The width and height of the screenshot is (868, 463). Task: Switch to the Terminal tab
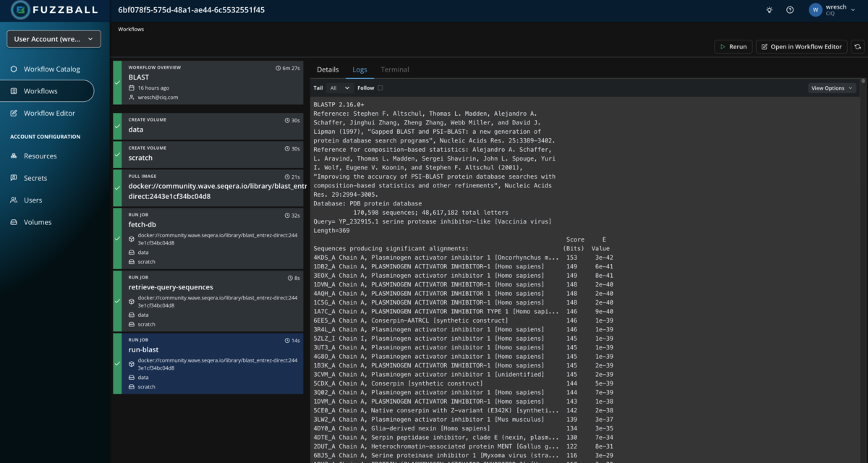394,69
